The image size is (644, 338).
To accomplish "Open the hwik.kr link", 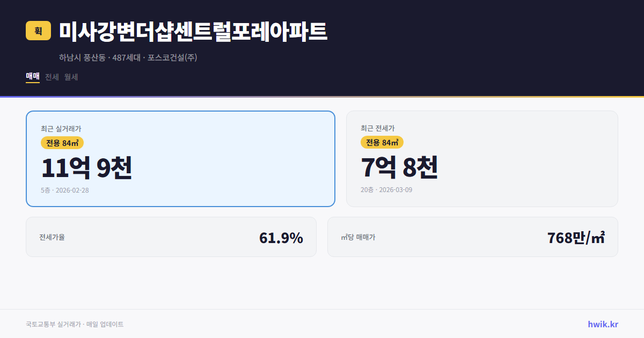I will pyautogui.click(x=602, y=324).
